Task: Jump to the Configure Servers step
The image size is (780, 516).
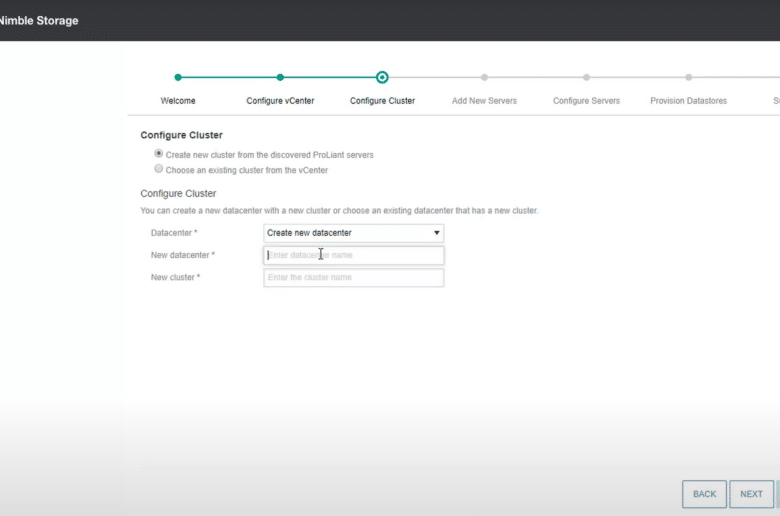Action: pyautogui.click(x=586, y=101)
